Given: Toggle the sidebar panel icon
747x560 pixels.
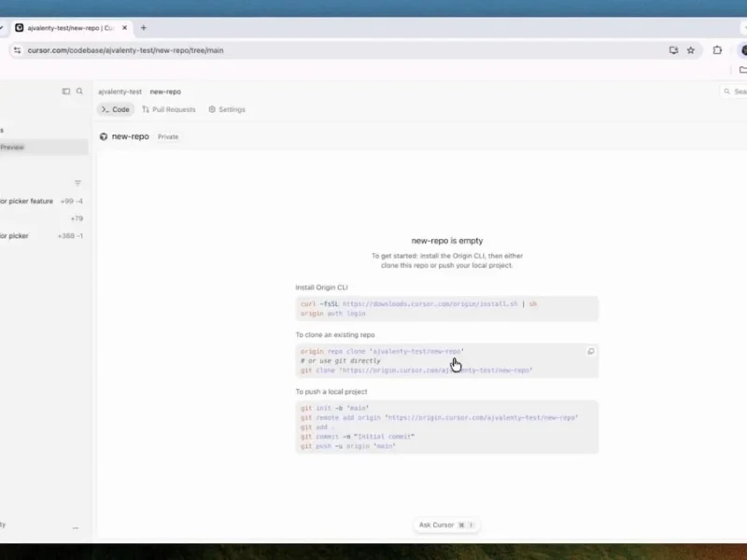Looking at the screenshot, I should pyautogui.click(x=66, y=91).
